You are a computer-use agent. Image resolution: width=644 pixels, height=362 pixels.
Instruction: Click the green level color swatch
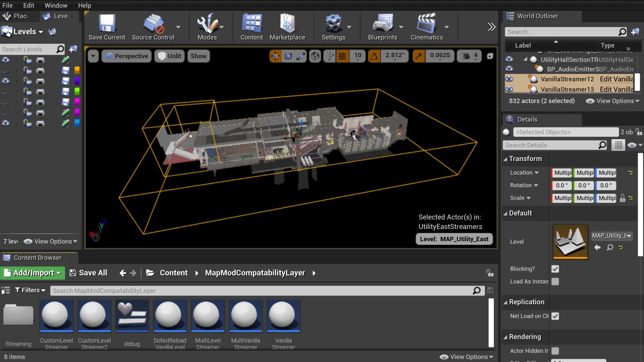point(77,91)
